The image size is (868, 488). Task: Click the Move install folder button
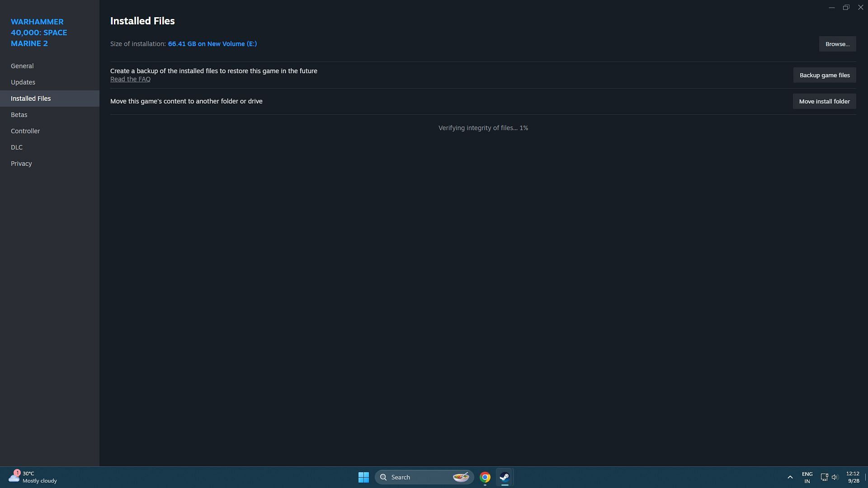[x=825, y=101]
